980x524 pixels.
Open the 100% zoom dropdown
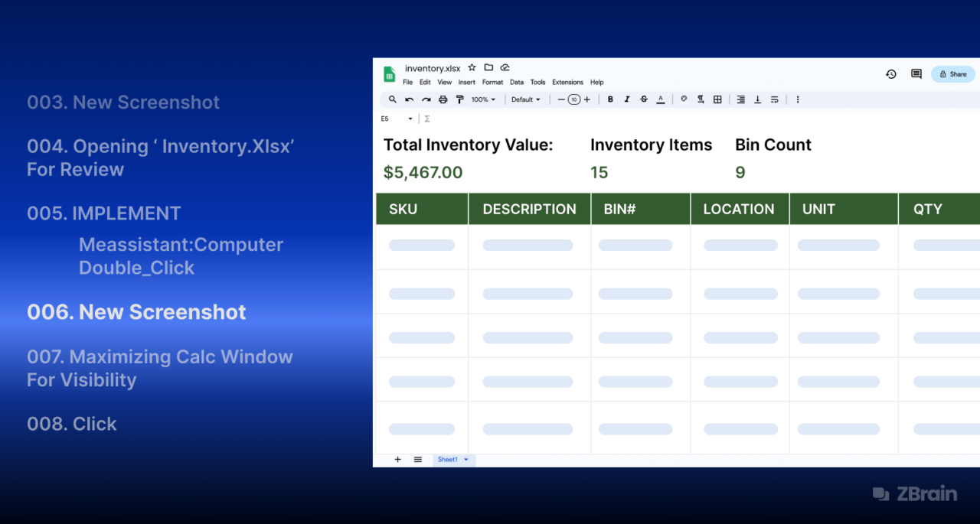pos(483,99)
